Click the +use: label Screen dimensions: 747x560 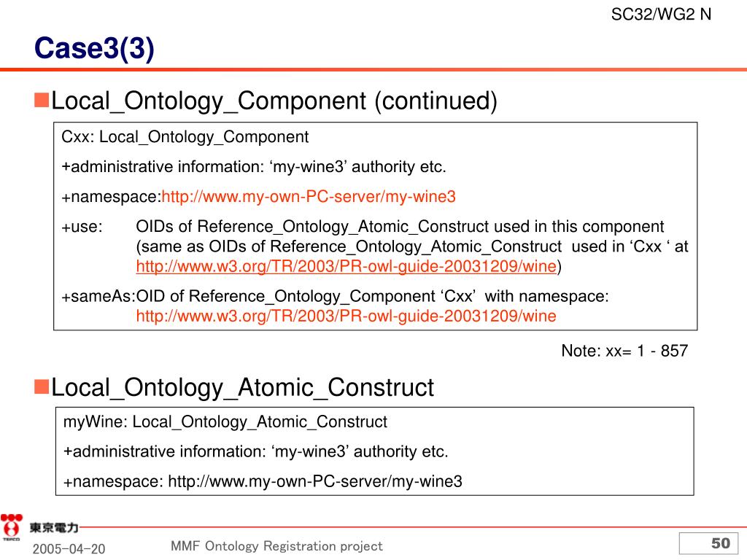(x=82, y=227)
